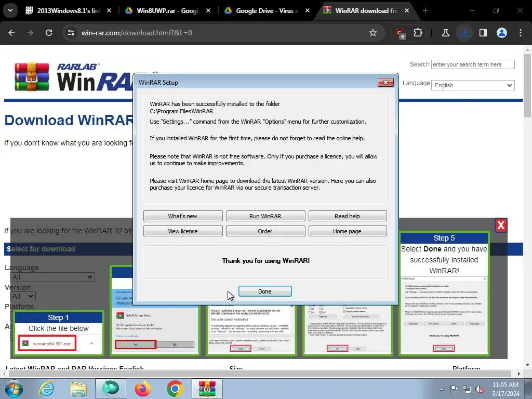
Task: Select the WinRAR installer taskbar icon
Action: (207, 389)
